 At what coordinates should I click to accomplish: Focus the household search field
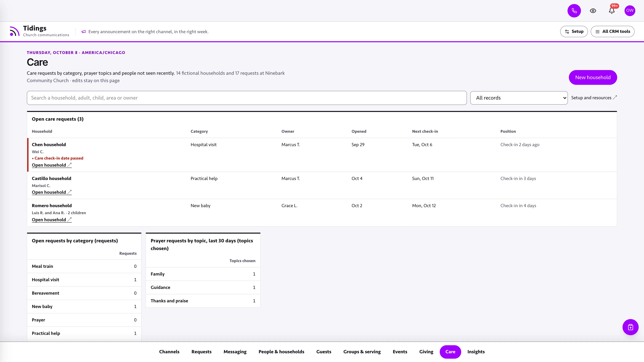pyautogui.click(x=247, y=98)
